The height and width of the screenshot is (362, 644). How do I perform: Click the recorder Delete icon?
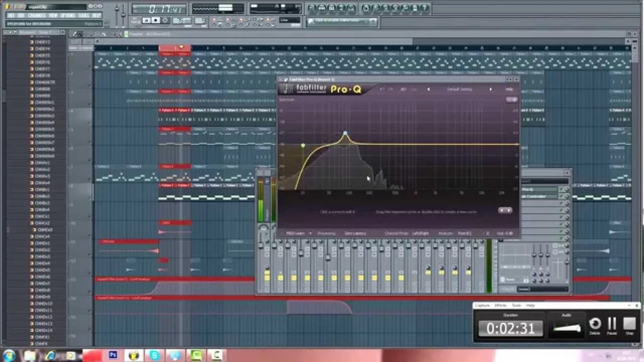pyautogui.click(x=595, y=324)
